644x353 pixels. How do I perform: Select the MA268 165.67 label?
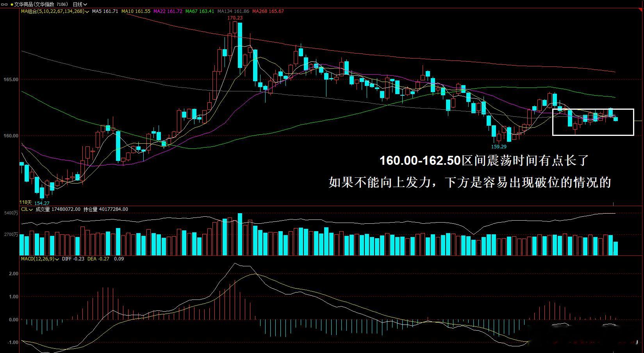[268, 11]
